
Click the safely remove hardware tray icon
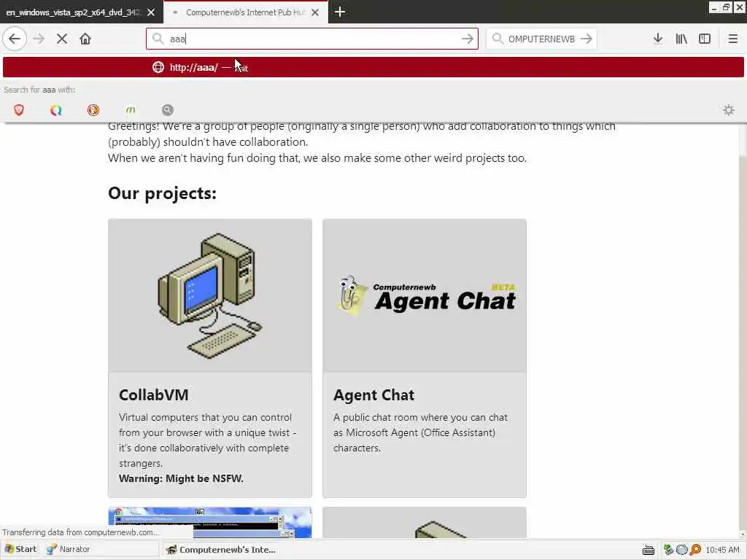point(668,550)
